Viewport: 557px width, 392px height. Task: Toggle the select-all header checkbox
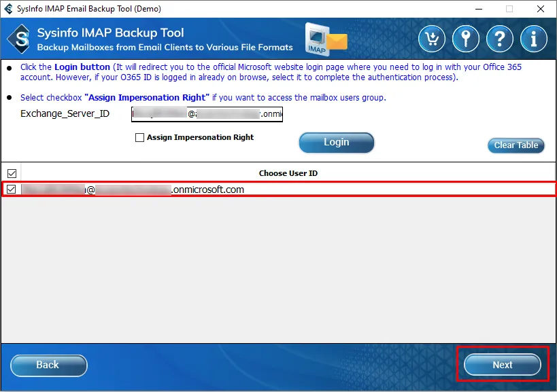12,173
